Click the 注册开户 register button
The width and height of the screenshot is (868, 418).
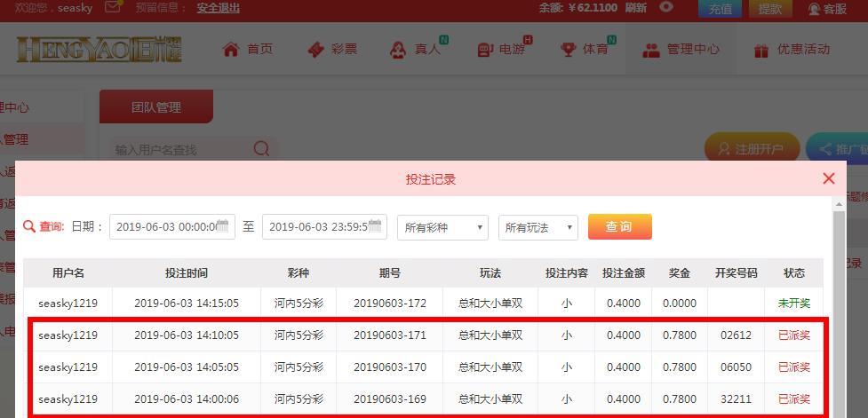tap(753, 149)
